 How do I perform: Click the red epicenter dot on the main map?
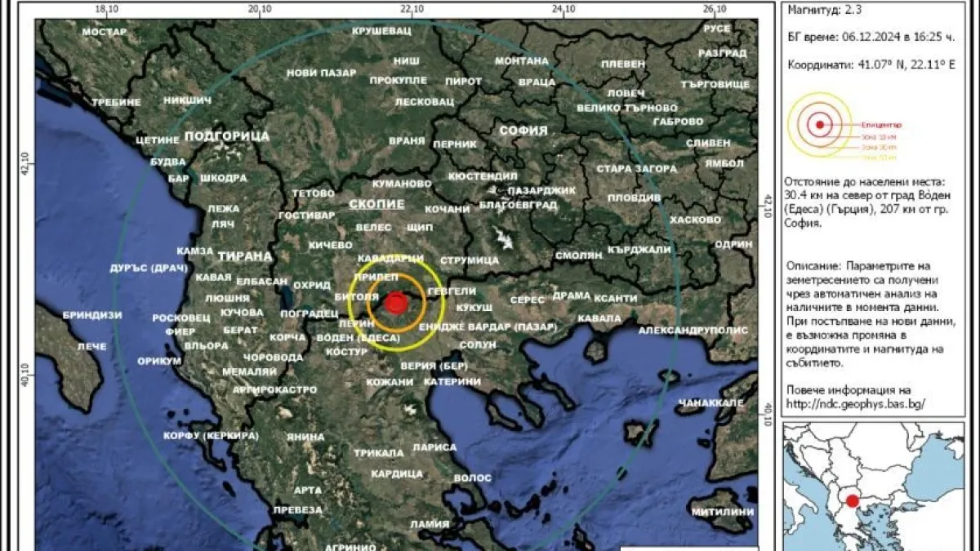tap(396, 304)
